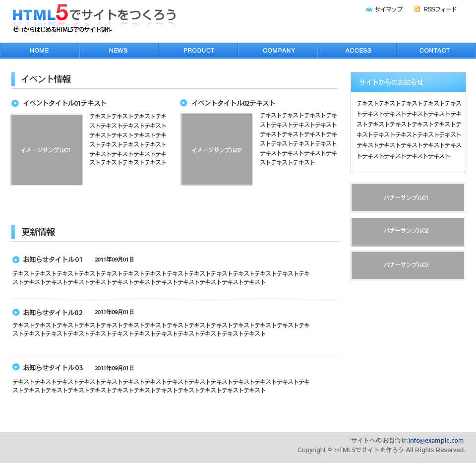This screenshot has width=476, height=463.
Task: Open the CONTACT menu item
Action: coord(434,51)
